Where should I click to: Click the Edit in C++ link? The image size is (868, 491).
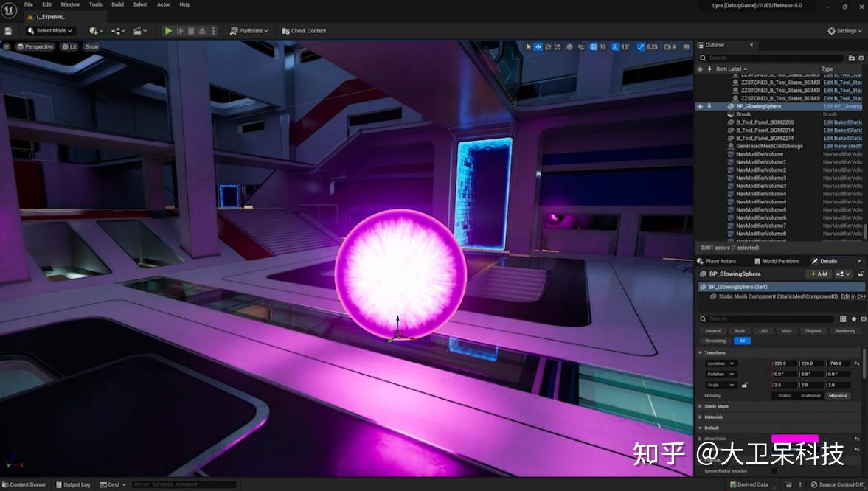click(x=853, y=296)
